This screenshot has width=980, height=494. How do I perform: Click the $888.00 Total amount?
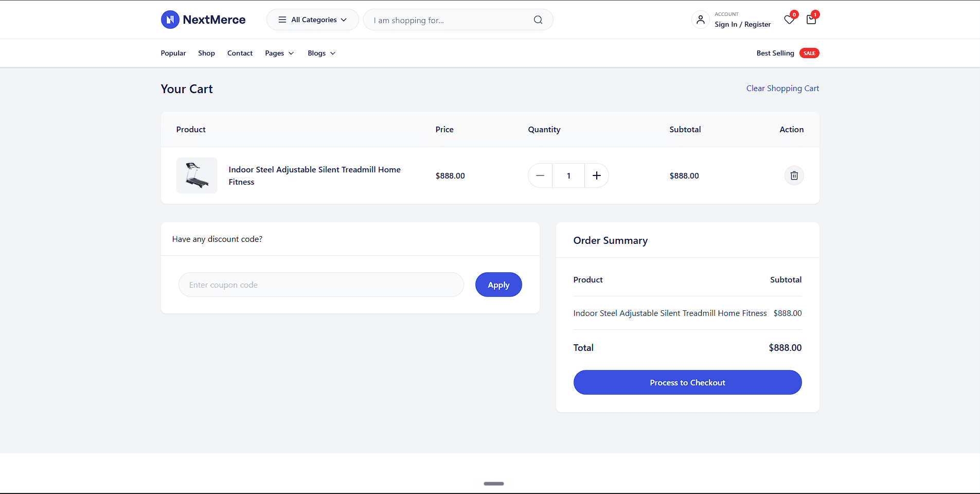(785, 348)
